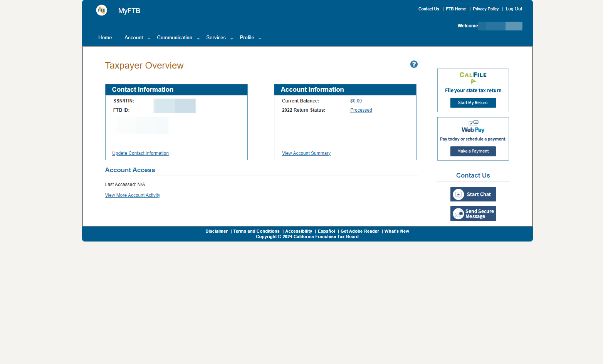
Task: Open the Communication menu
Action: (175, 38)
